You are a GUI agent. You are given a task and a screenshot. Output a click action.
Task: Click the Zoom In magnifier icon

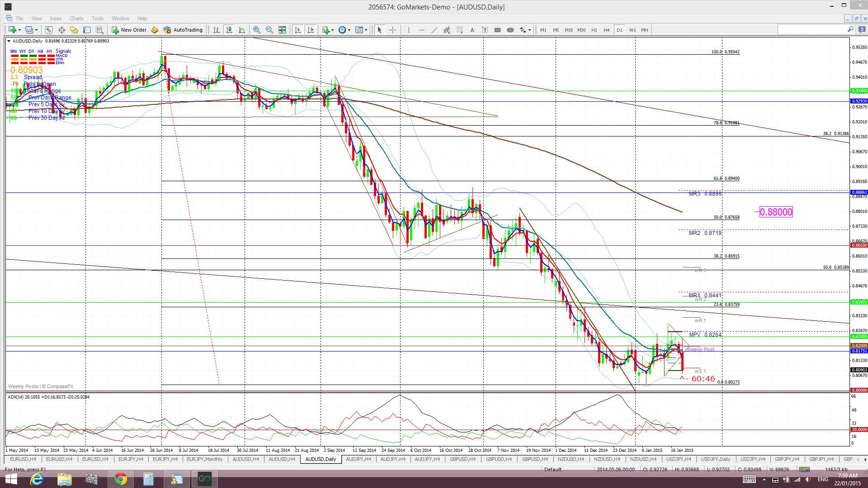[x=257, y=30]
